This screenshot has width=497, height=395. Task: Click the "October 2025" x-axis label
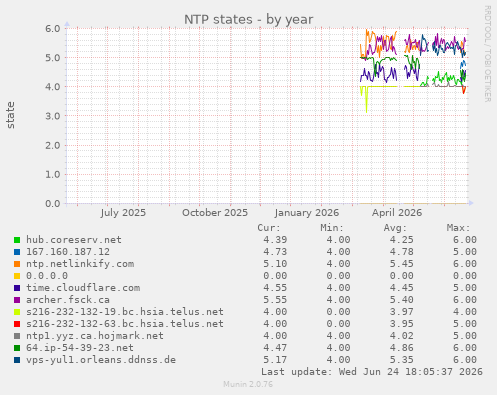(x=215, y=213)
